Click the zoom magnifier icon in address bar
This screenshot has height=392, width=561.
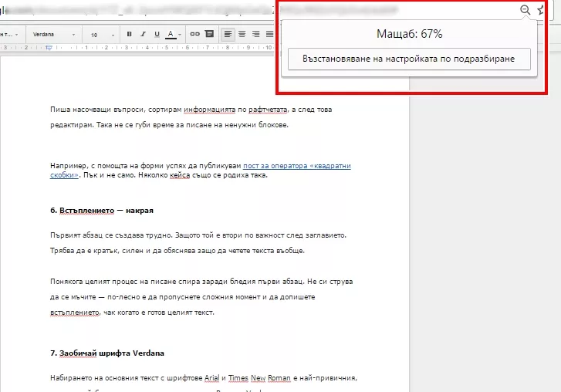[525, 10]
